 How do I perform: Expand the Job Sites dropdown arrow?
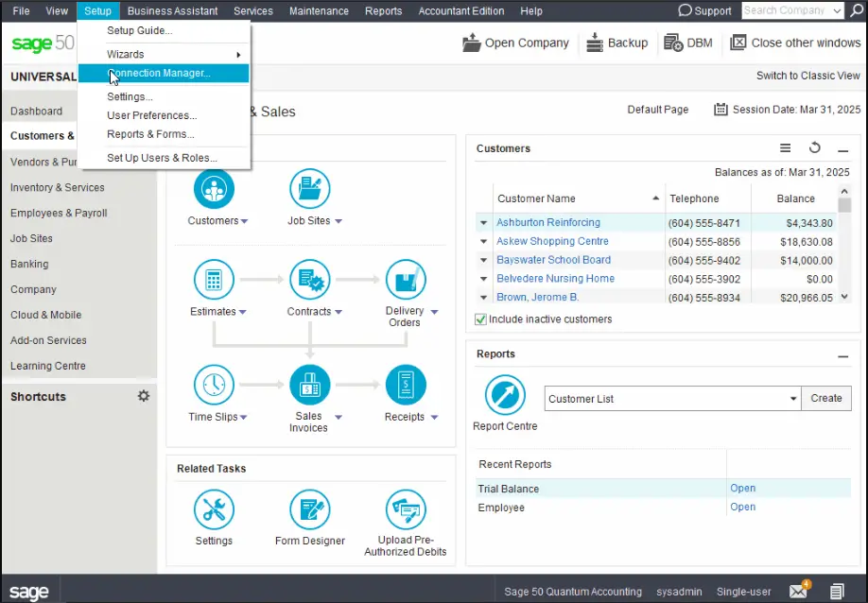[339, 221]
